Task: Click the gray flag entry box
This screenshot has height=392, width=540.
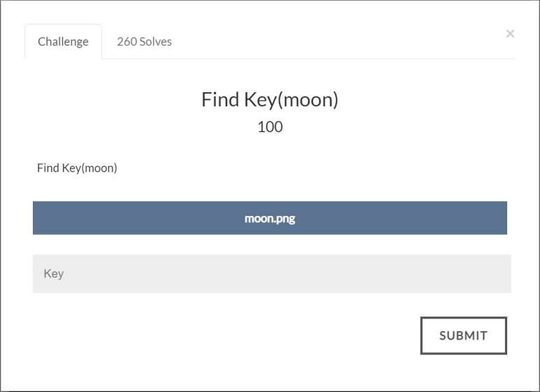Action: (272, 274)
